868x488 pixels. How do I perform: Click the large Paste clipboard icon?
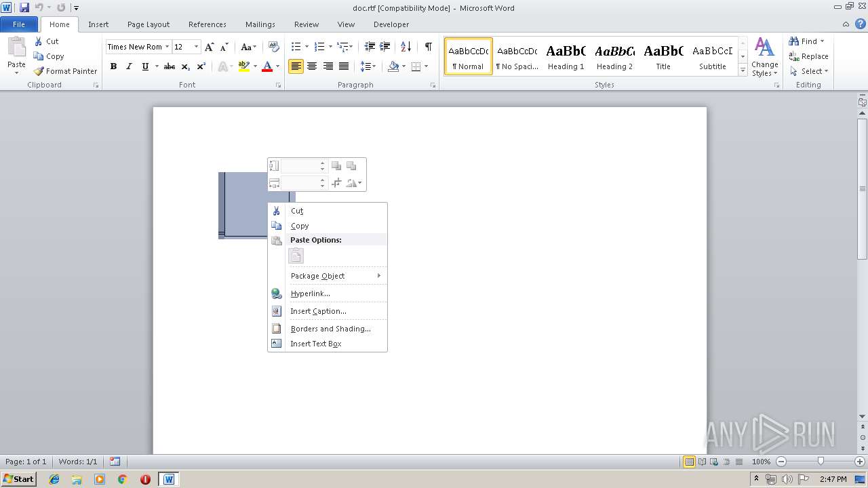[16, 47]
